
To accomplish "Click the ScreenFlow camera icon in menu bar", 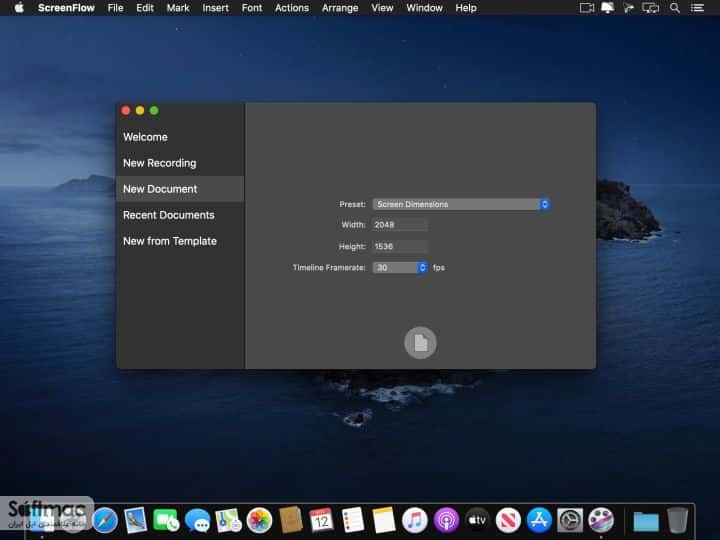I will point(586,8).
